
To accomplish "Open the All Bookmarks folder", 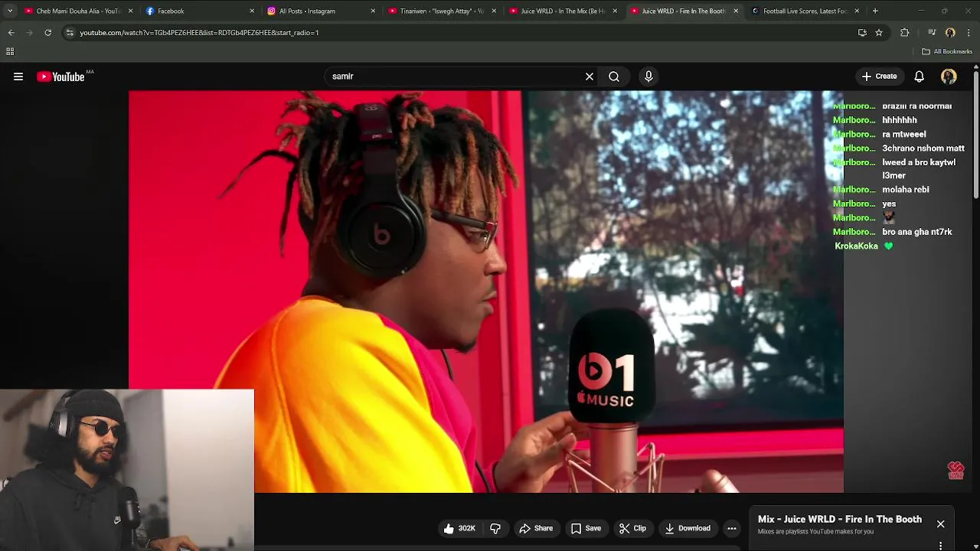I will point(947,51).
